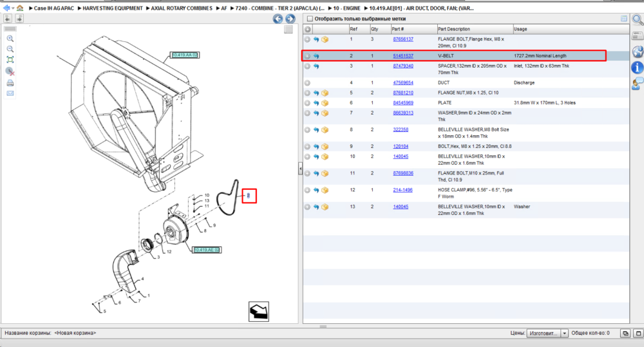Email the diagram using the envelope icon
Screen dimensions: 644x347
pos(10,93)
